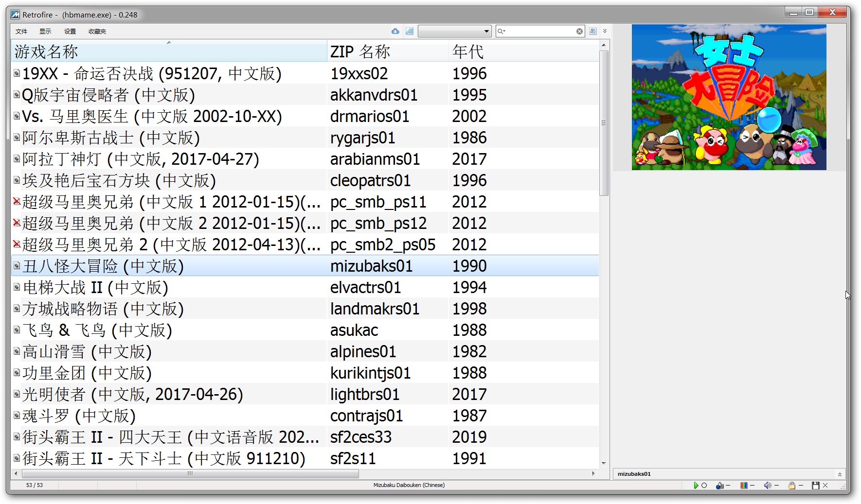Clear the search box with the X button
Image resolution: width=861 pixels, height=504 pixels.
(579, 31)
